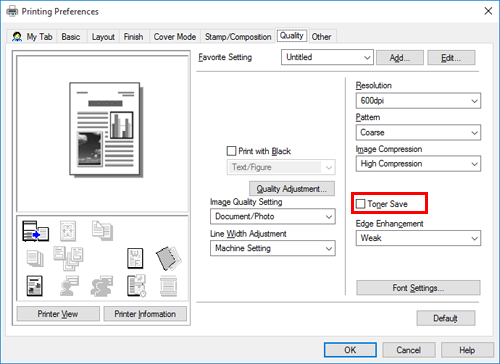Click the user authentication person icon
This screenshot has height=364, width=500.
click(x=69, y=286)
